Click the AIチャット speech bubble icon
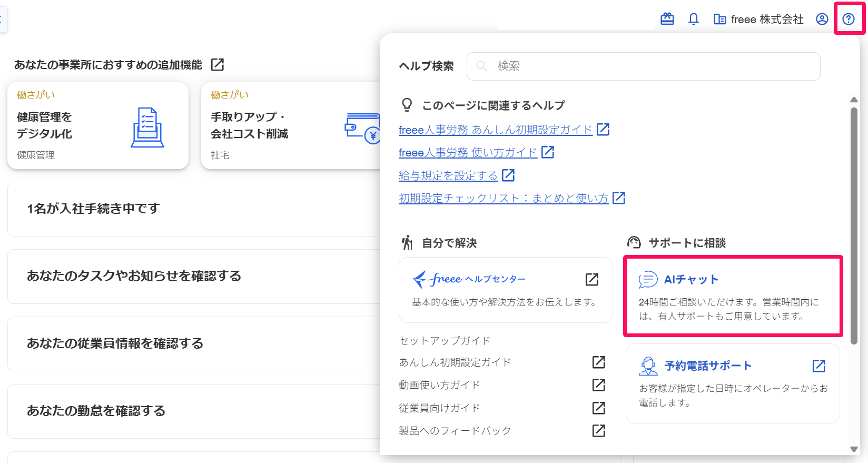The height and width of the screenshot is (463, 868). [x=648, y=279]
